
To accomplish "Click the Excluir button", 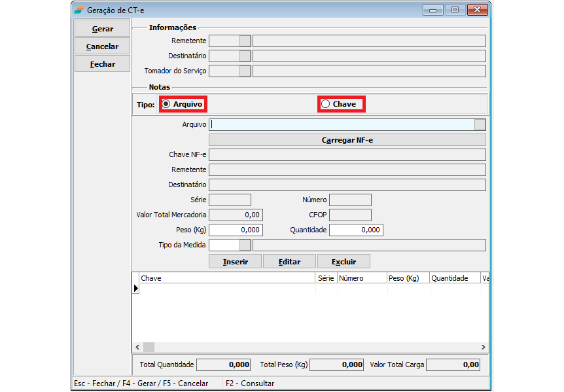I will [x=344, y=262].
